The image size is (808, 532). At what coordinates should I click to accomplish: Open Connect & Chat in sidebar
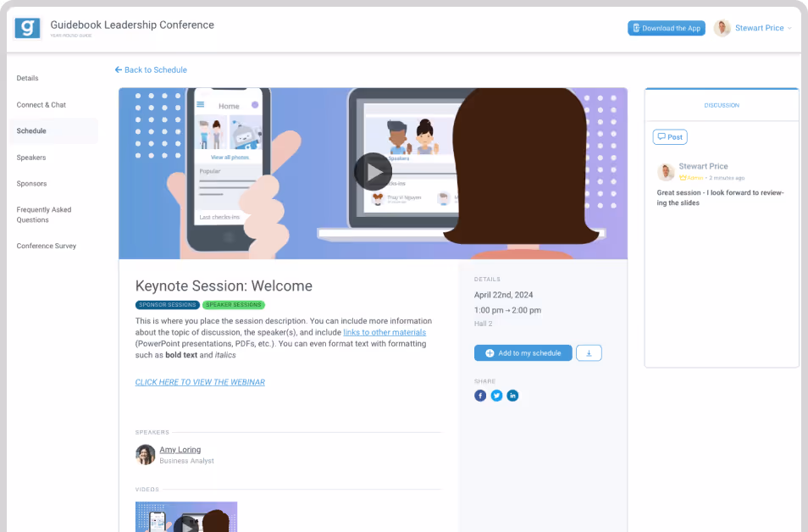(42, 105)
